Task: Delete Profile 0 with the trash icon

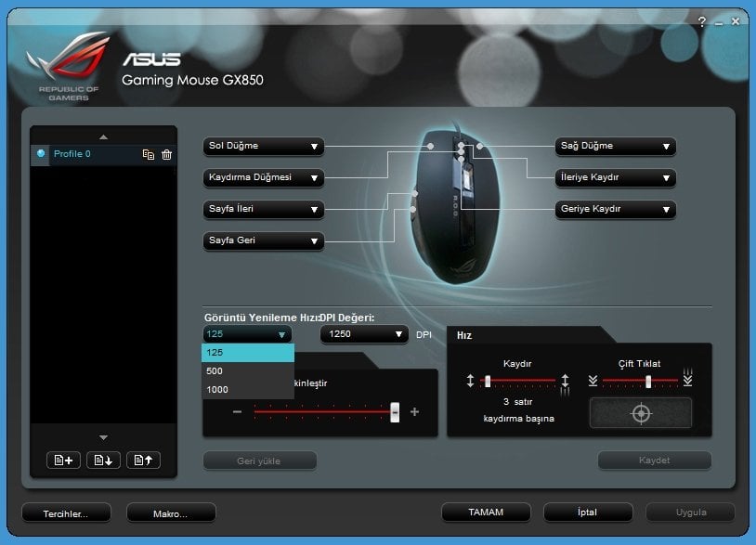Action: click(168, 154)
